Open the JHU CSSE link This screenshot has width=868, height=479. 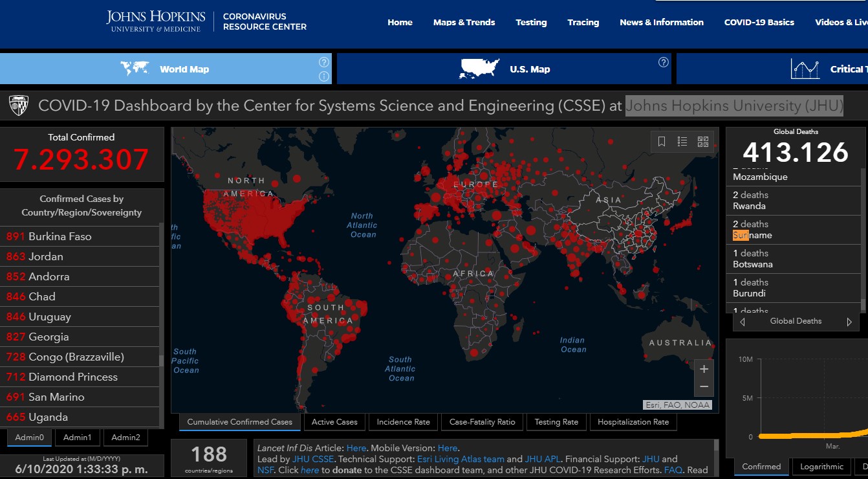[313, 459]
